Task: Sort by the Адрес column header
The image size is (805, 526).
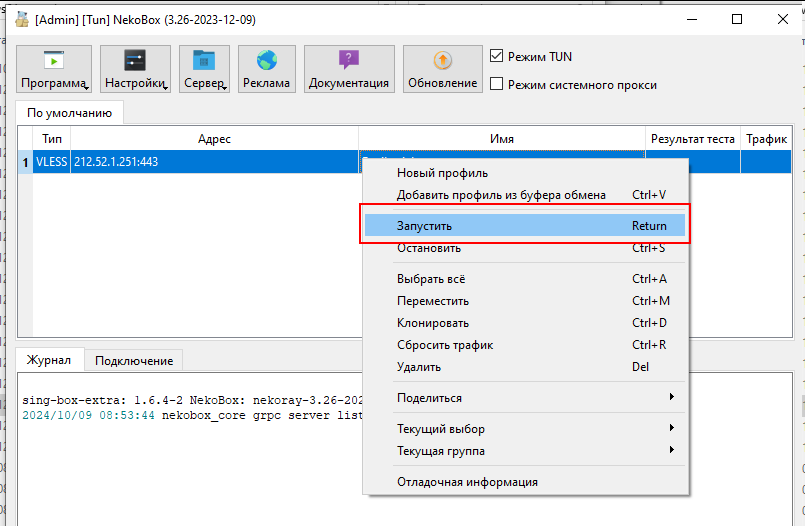Action: point(214,139)
